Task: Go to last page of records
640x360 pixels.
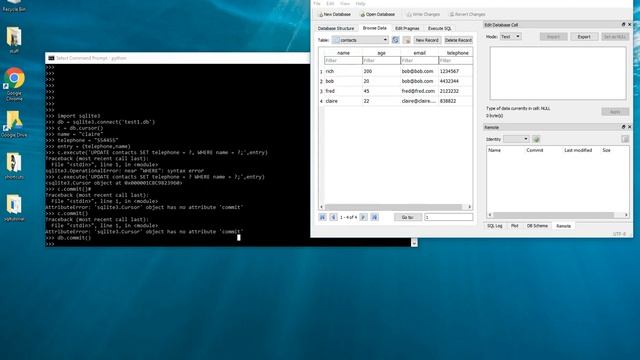Action: (374, 217)
